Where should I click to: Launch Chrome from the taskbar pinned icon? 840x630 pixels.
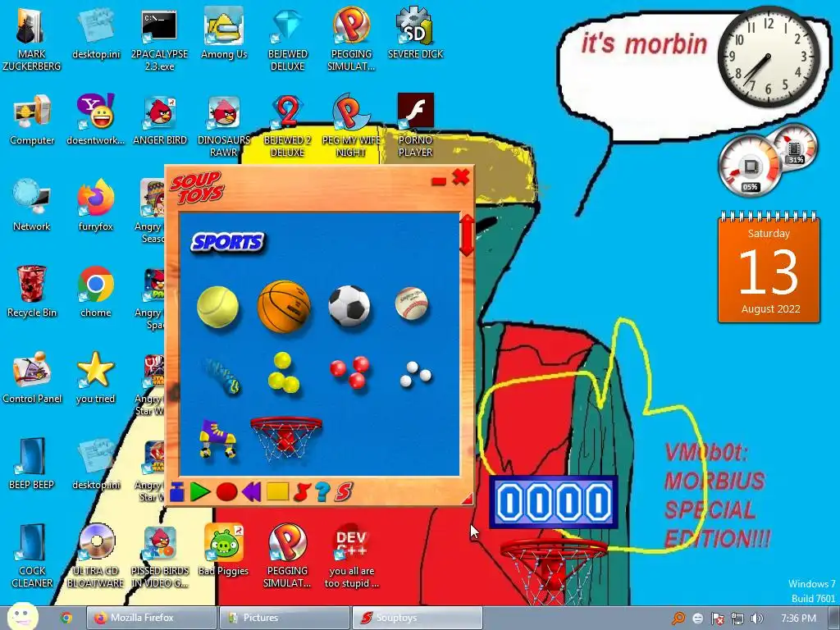[x=66, y=618]
